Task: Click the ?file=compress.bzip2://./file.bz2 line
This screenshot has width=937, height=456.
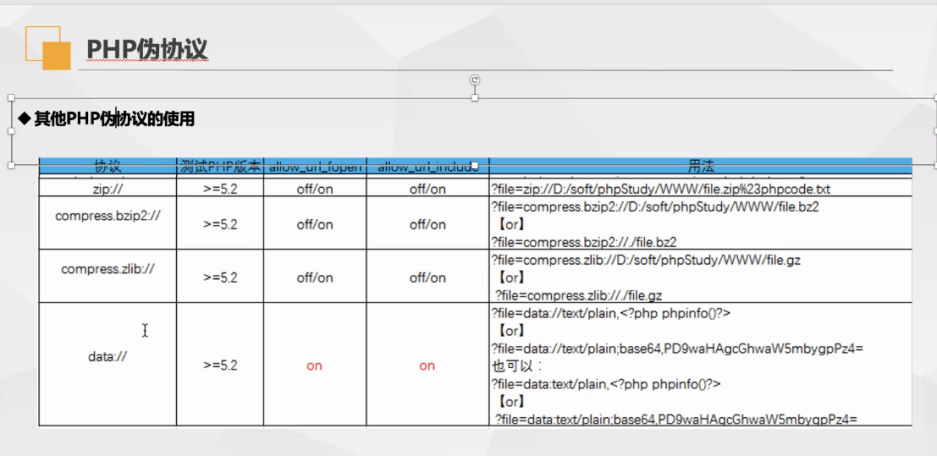Action: pos(584,242)
